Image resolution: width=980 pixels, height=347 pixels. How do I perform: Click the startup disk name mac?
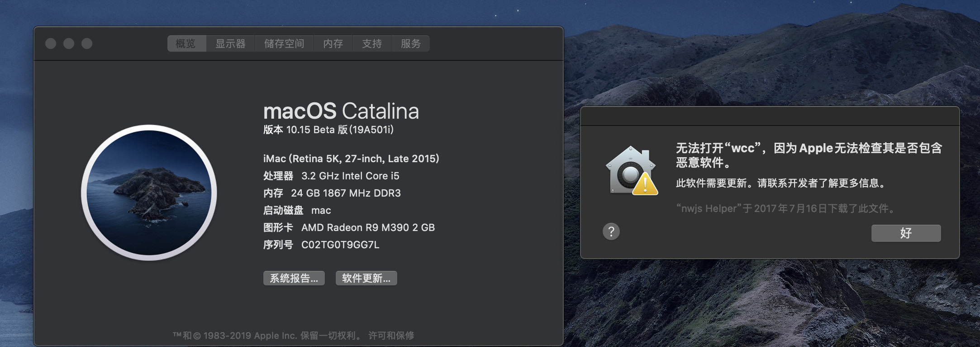[321, 210]
